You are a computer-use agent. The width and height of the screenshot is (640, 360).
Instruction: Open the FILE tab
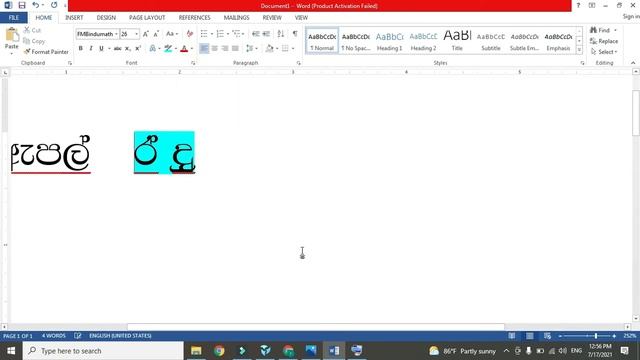(13, 18)
